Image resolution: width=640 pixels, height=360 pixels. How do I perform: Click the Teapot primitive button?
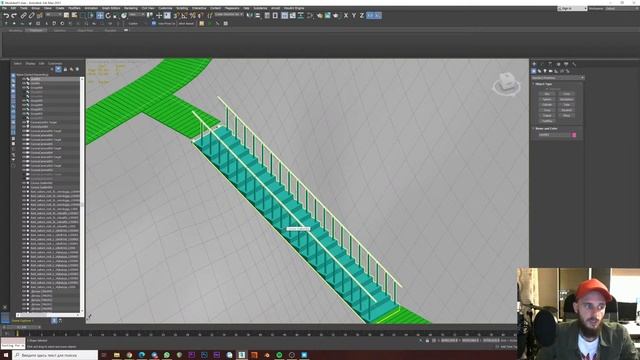click(x=547, y=116)
